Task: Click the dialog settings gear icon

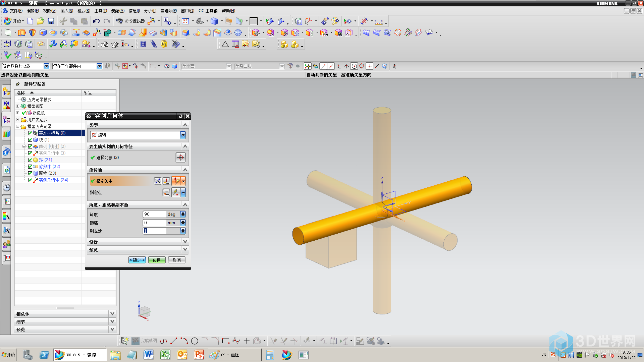Action: (89, 116)
